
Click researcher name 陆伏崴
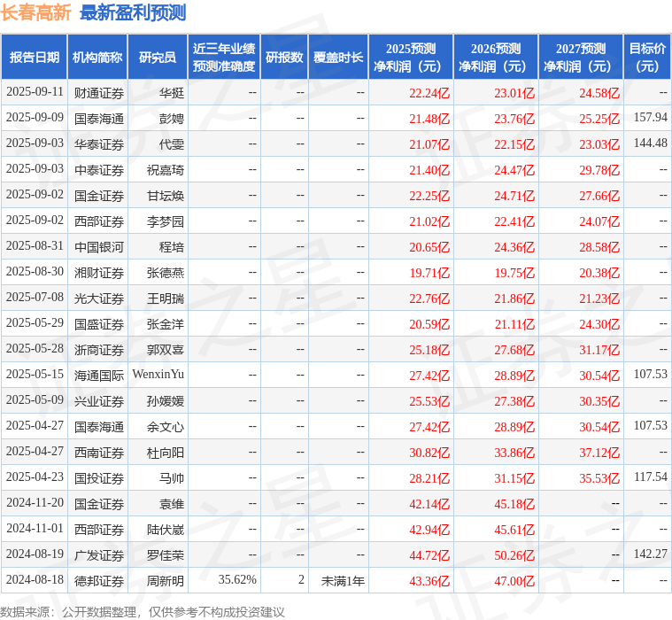click(x=166, y=530)
